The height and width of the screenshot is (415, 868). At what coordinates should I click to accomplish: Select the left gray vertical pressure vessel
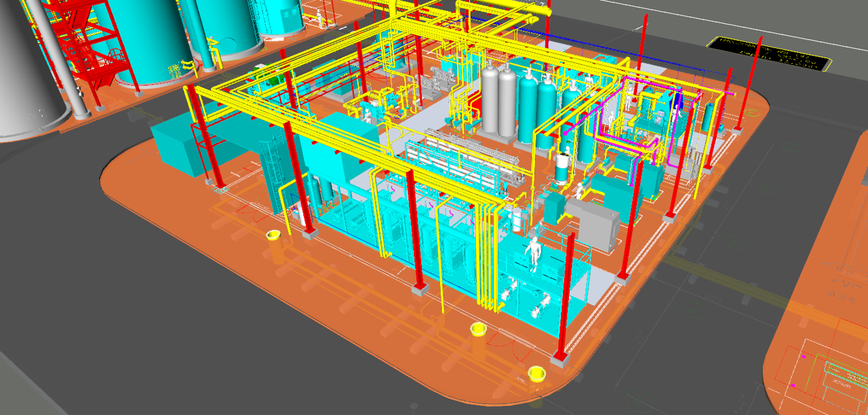pos(490,97)
